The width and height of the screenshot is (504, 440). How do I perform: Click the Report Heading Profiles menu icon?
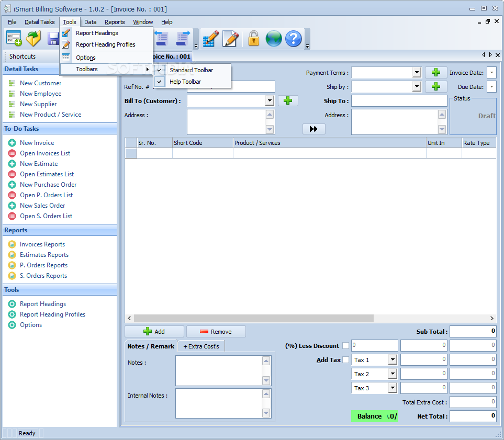coord(66,44)
